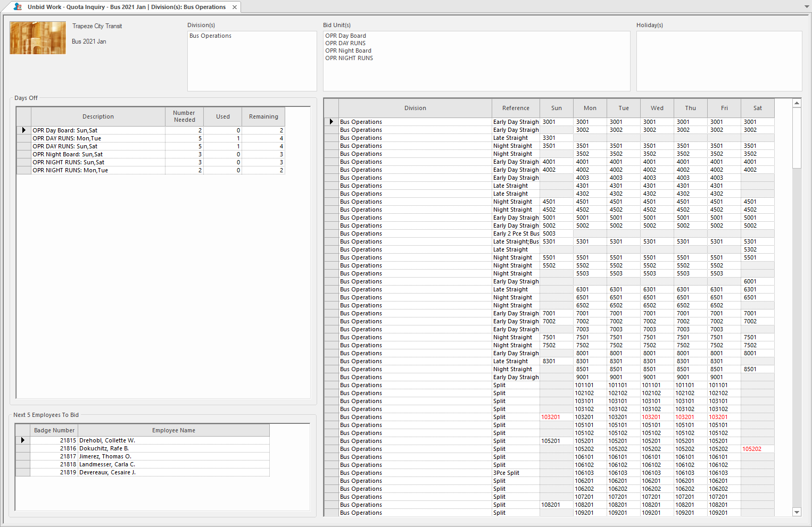Click the row selector arrow beside the first Bus Operations row
The height and width of the screenshot is (527, 812).
point(331,122)
